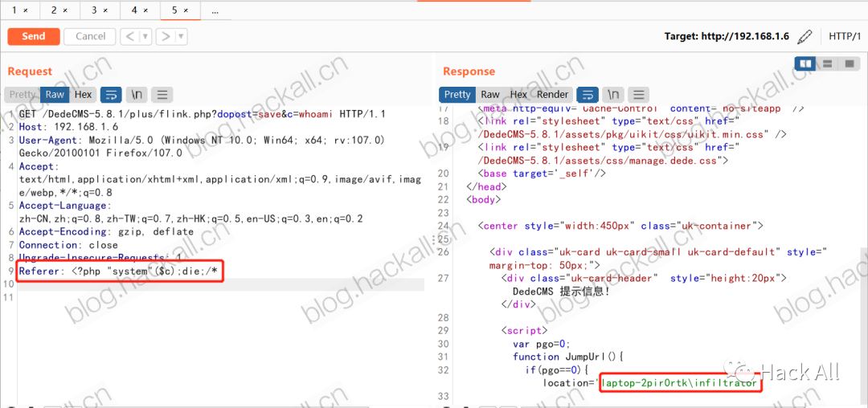Choose the combined single-pane layout icon
Viewport: 868px width, 408px height.
(849, 64)
